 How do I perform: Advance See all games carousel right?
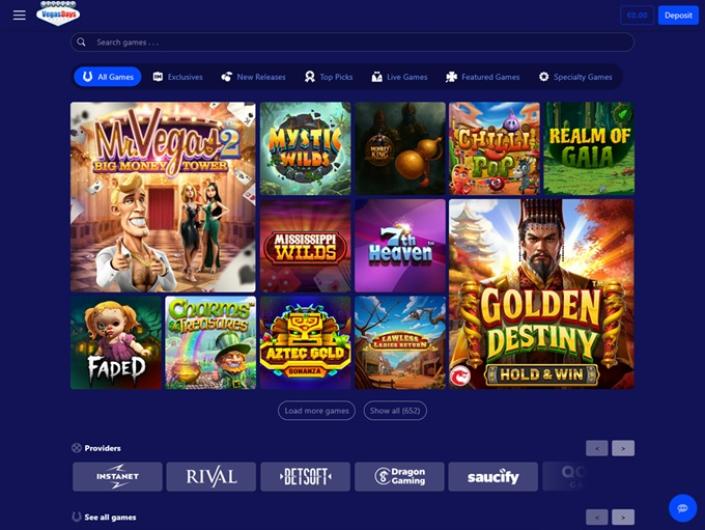coord(623,517)
